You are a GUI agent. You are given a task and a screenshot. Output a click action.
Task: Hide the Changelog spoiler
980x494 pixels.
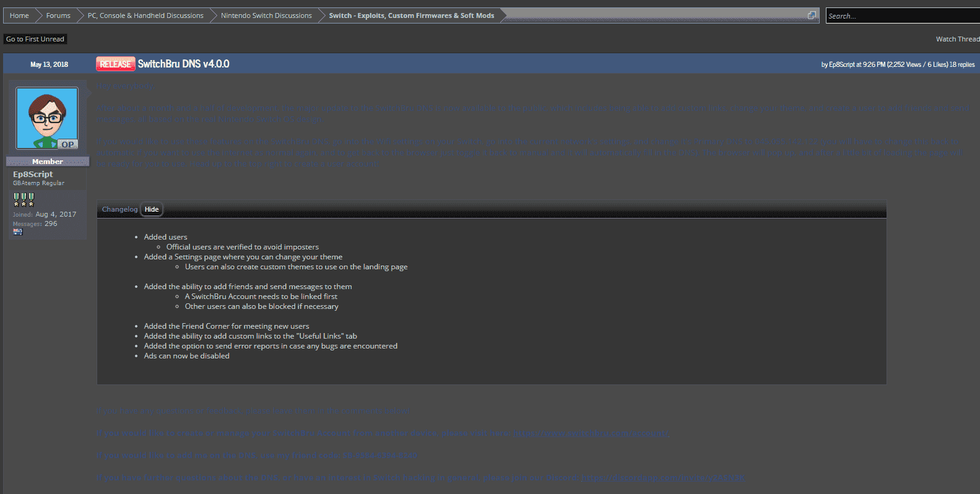(x=152, y=209)
